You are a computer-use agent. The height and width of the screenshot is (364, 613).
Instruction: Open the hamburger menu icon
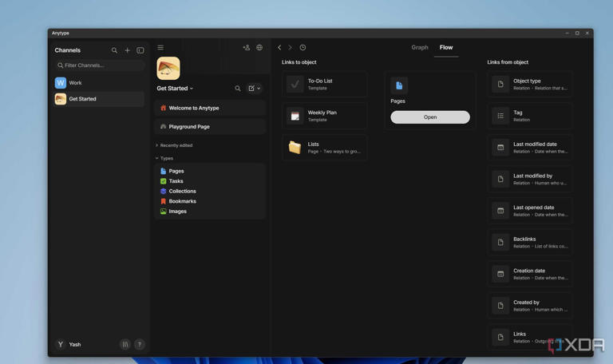tap(160, 48)
